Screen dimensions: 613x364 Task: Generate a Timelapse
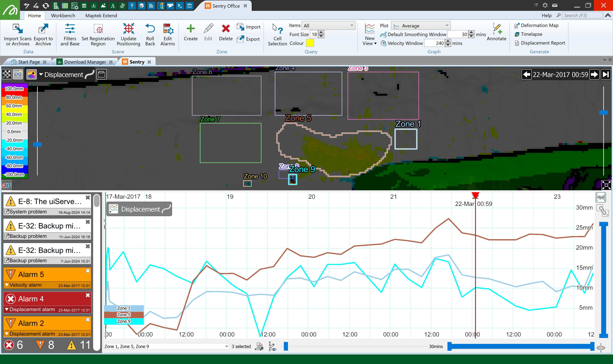point(528,34)
